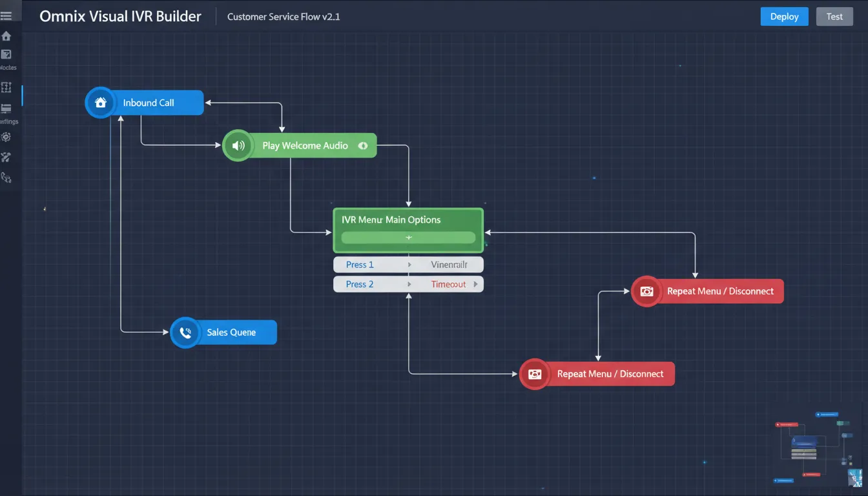Open the hamburger menu in the sidebar
The height and width of the screenshot is (496, 868).
point(6,15)
